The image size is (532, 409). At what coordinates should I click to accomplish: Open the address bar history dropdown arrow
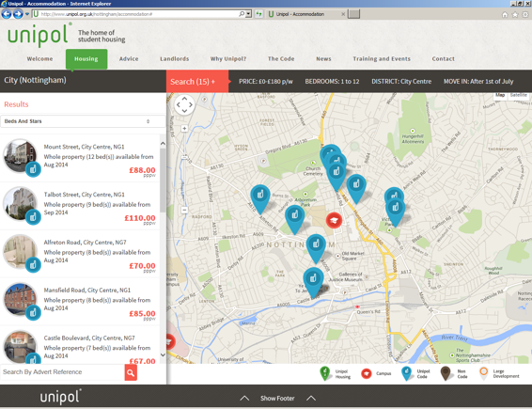click(249, 14)
